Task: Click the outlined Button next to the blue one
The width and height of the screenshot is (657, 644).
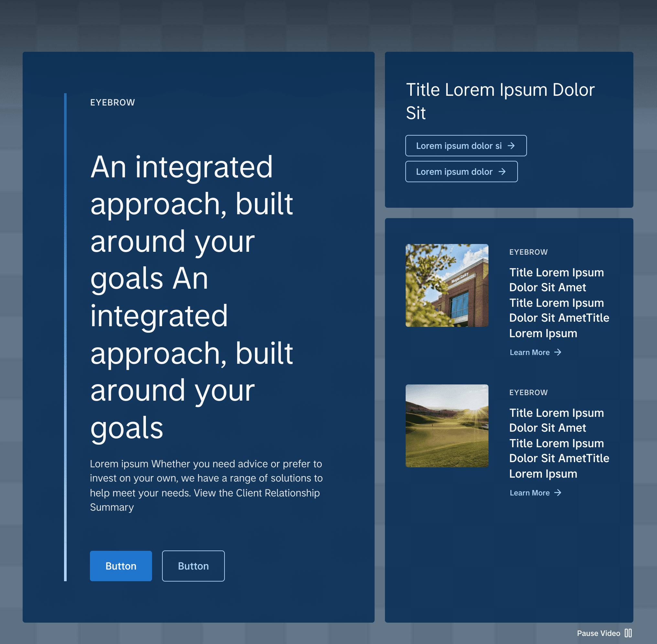Action: pyautogui.click(x=193, y=566)
